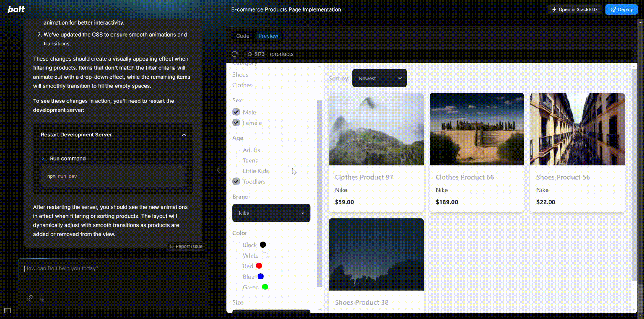Toggle the sidebar panel icon
Viewport: 644px width, 319px height.
pos(8,310)
